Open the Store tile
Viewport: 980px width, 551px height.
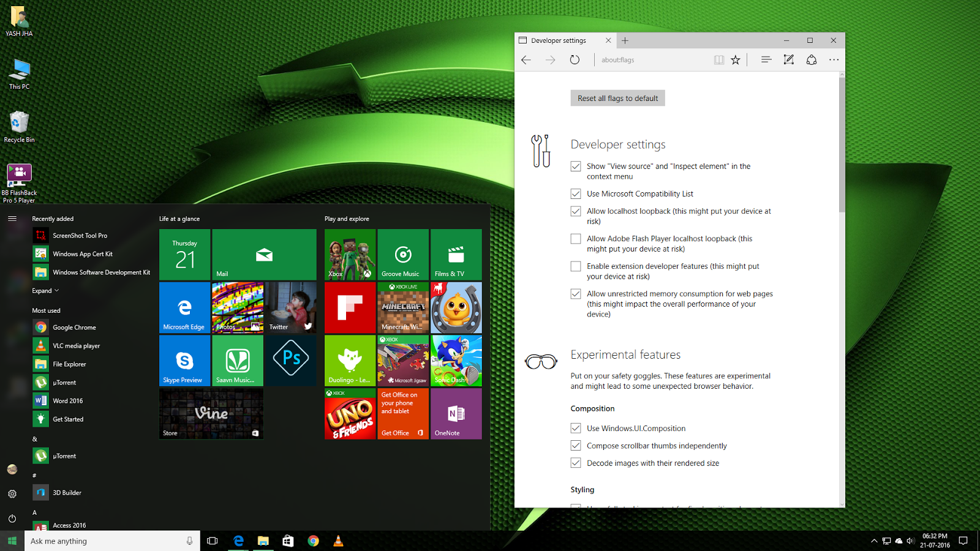coord(211,414)
